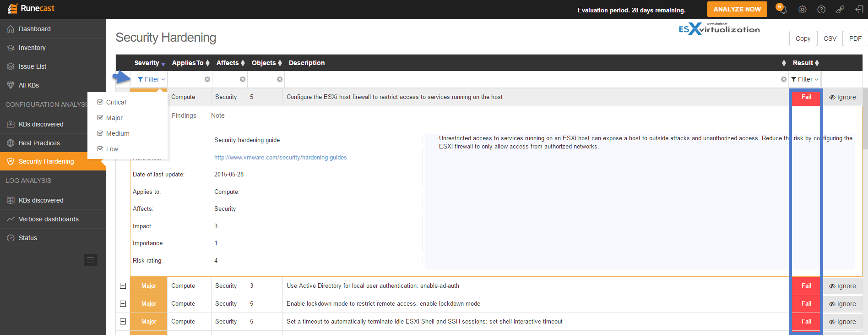Ignore the enable-lockdown-mode finding
The image size is (868, 335).
tap(842, 304)
